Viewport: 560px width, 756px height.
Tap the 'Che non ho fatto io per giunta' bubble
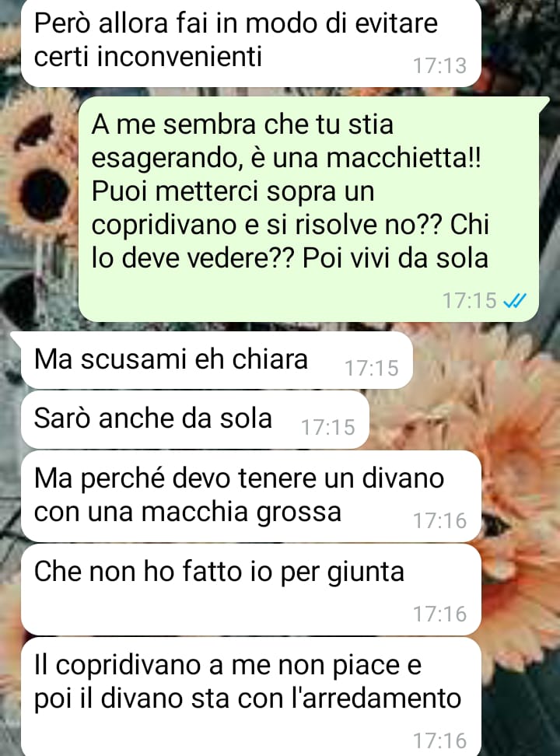point(251,590)
